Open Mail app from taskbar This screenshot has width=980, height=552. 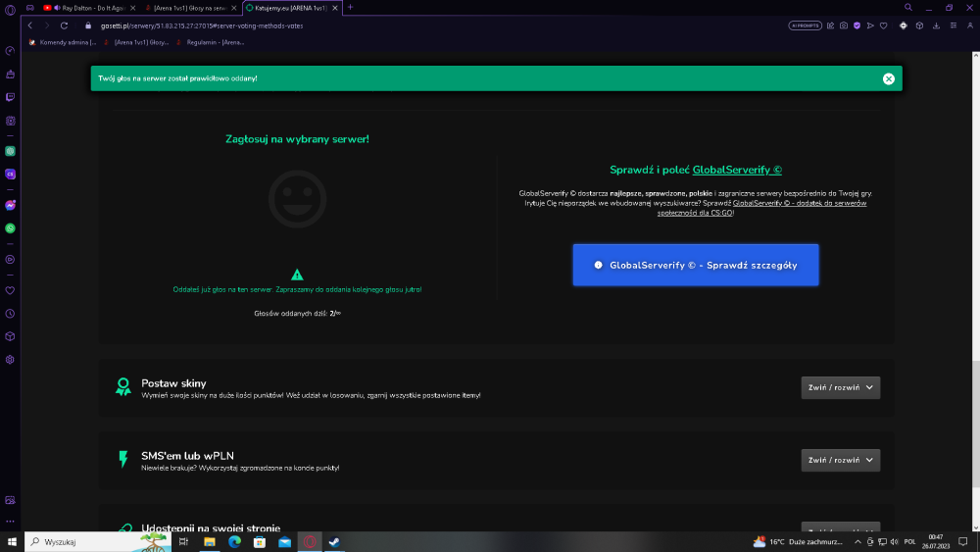coord(284,541)
